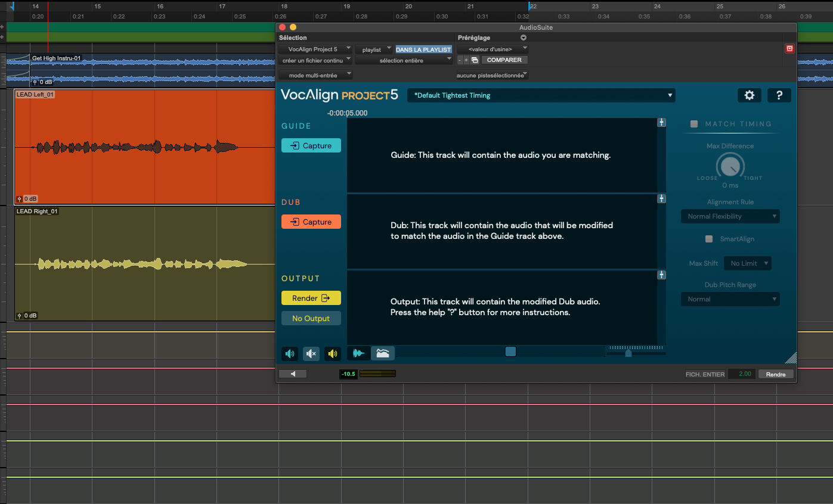The image size is (833, 504).
Task: Click the Max Difference knob
Action: point(730,167)
